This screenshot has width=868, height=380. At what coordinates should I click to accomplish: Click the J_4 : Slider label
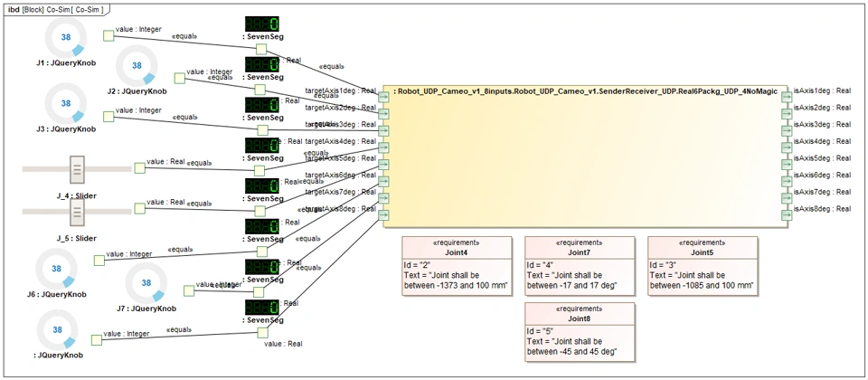(x=76, y=196)
